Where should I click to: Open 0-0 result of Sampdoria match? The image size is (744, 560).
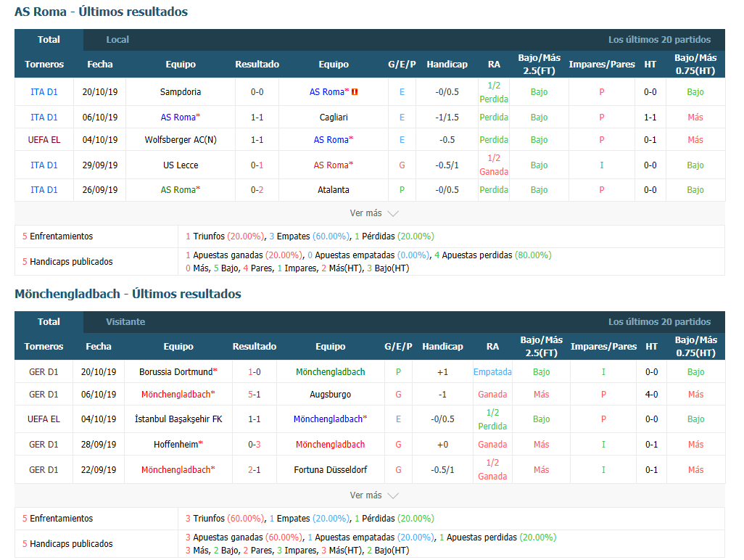pyautogui.click(x=257, y=92)
